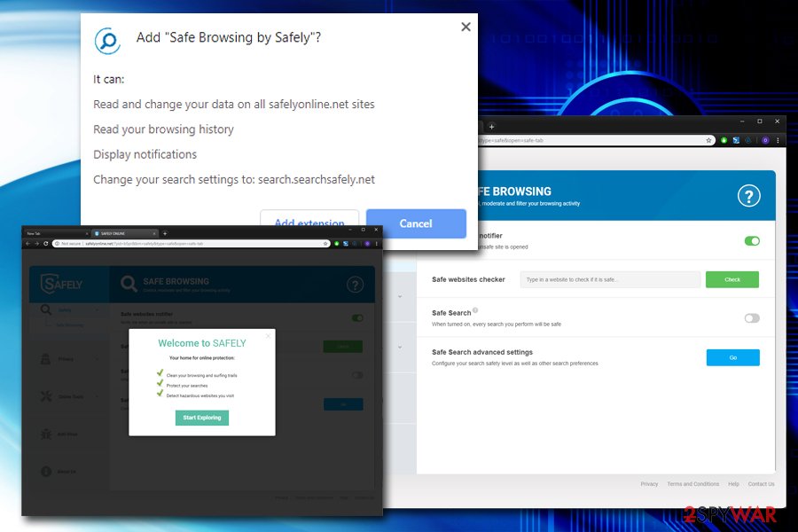
Task: Open the Help footer link
Action: (733, 483)
